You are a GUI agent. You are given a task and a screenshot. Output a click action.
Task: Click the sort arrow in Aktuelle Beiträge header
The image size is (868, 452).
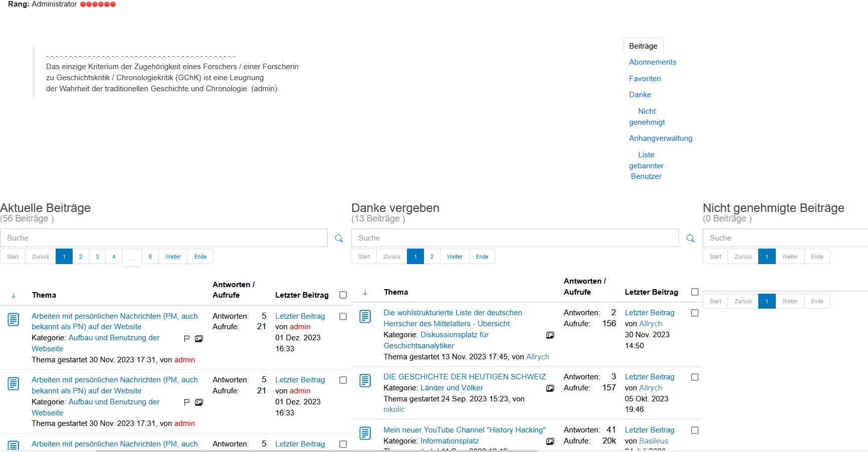(14, 296)
